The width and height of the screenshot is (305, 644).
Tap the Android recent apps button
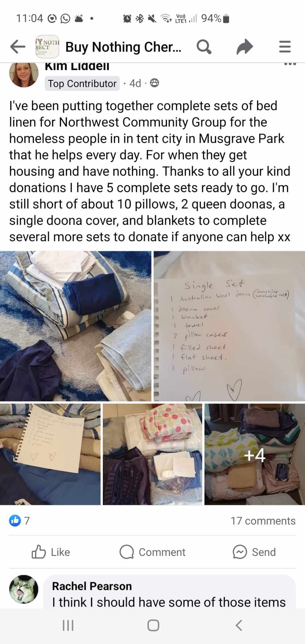click(68, 625)
